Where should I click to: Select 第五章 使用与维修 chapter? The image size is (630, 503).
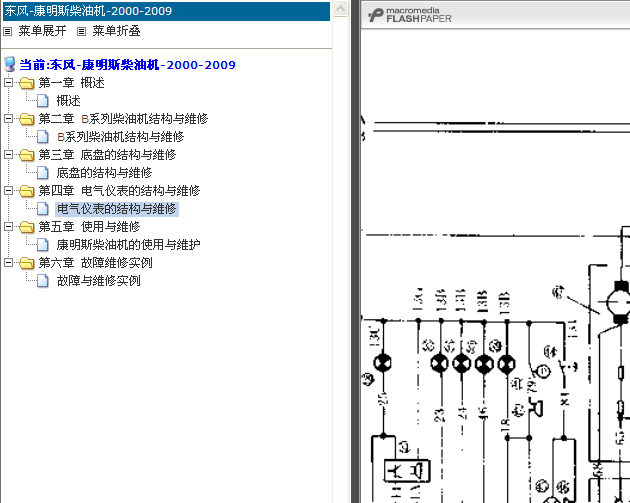coord(89,227)
